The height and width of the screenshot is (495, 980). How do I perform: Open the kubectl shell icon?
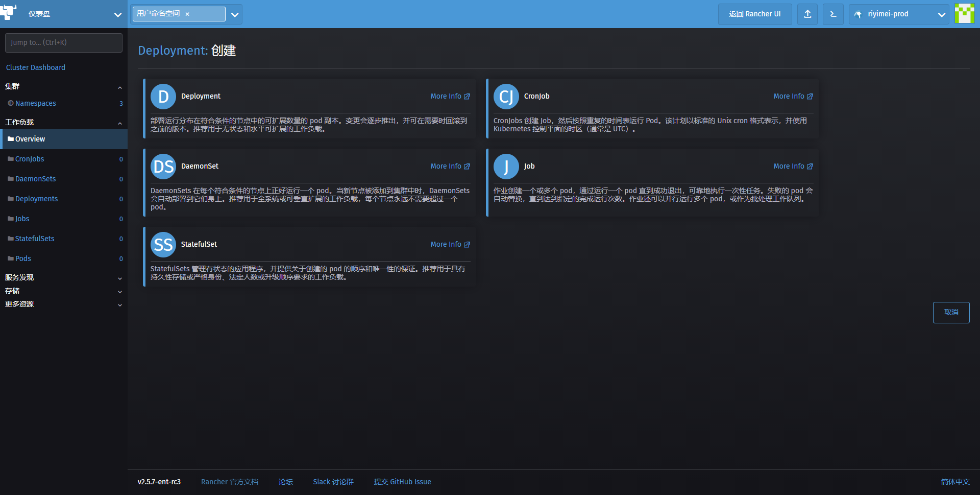click(833, 14)
